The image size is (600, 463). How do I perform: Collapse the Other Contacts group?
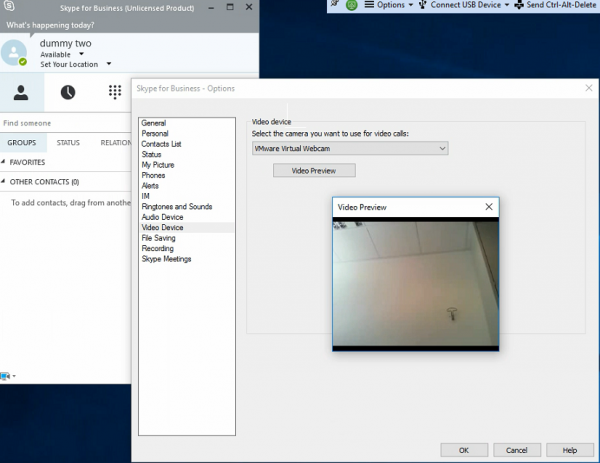pos(5,182)
